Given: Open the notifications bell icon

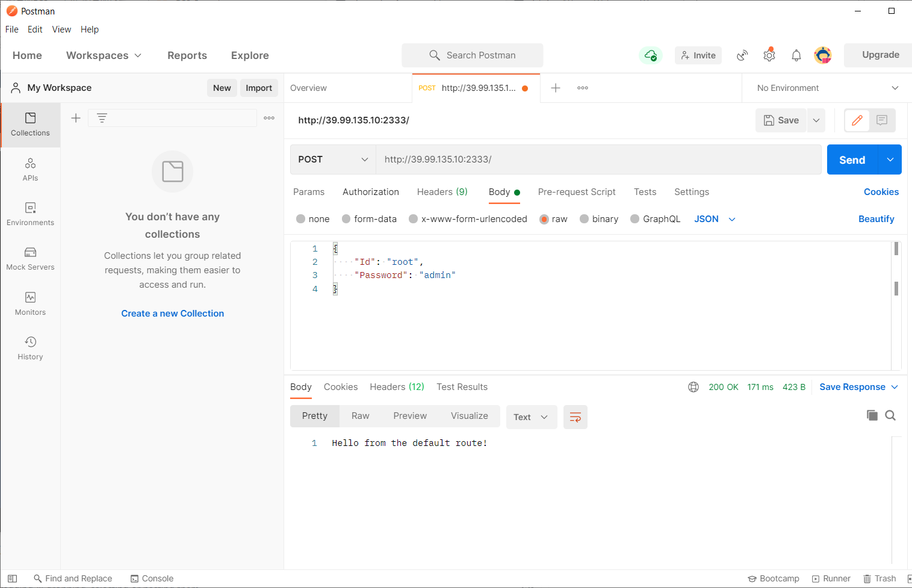Looking at the screenshot, I should pyautogui.click(x=796, y=55).
